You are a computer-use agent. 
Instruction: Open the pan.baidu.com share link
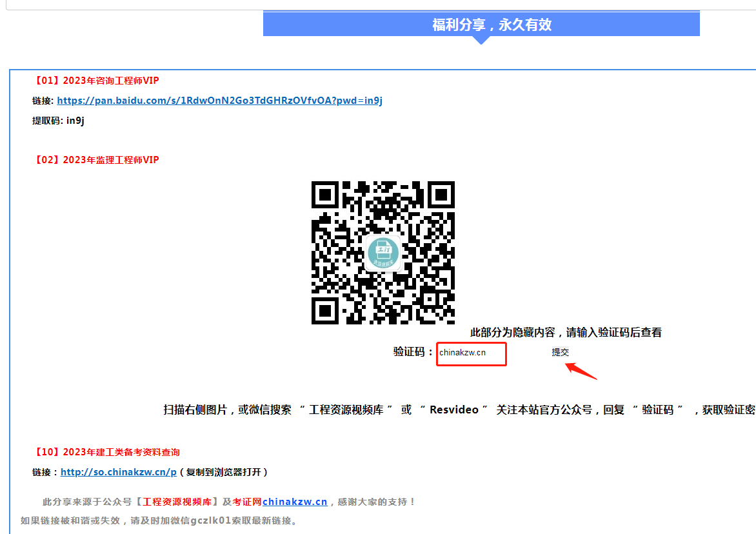[x=219, y=101]
